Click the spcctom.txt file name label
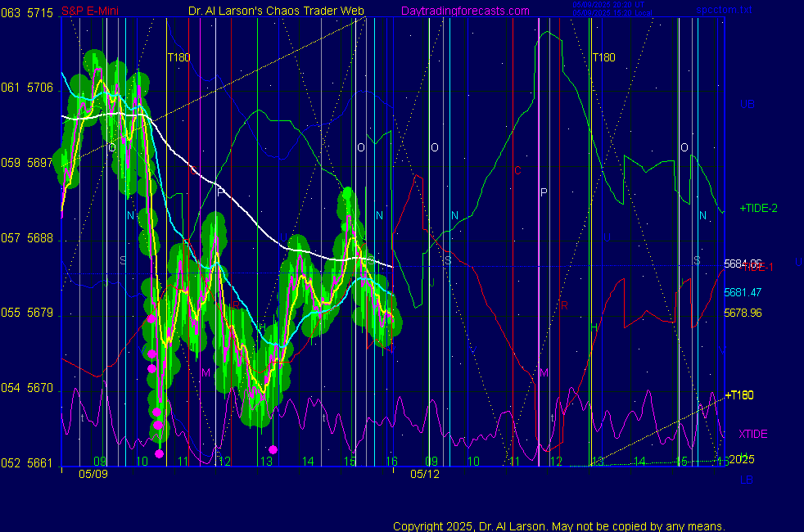 pos(724,10)
